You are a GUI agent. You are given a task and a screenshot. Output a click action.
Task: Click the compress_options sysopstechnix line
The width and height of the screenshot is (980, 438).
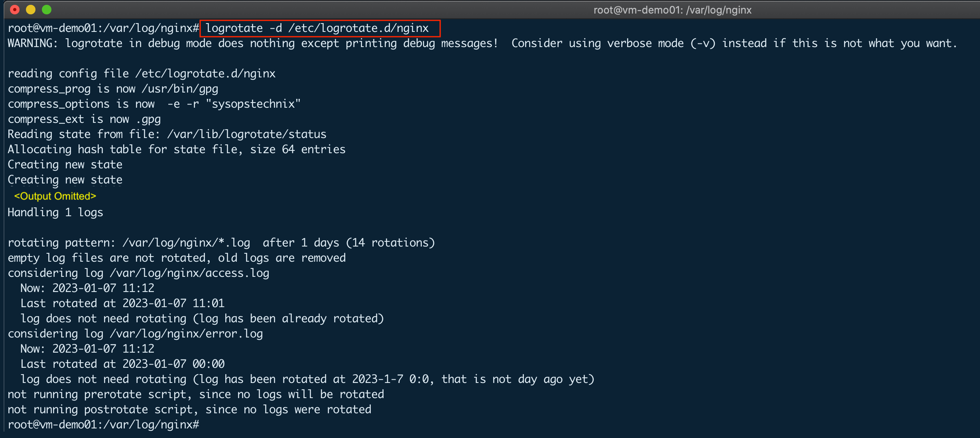[x=154, y=104]
